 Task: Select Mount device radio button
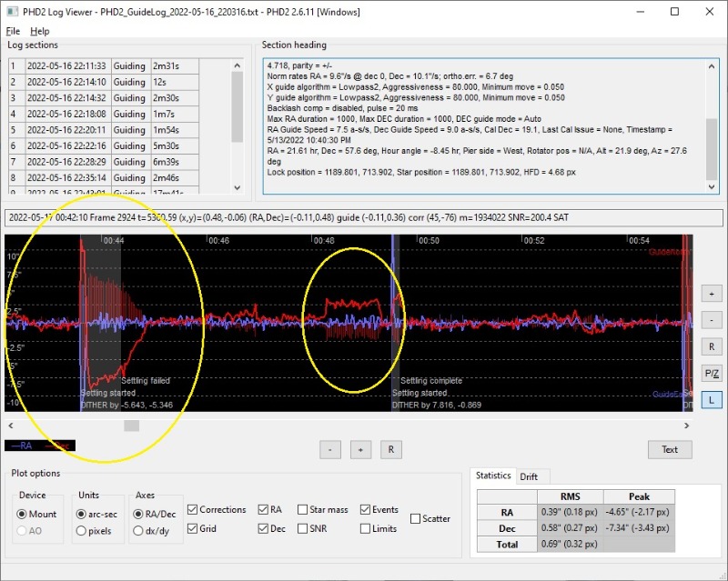pos(36,515)
